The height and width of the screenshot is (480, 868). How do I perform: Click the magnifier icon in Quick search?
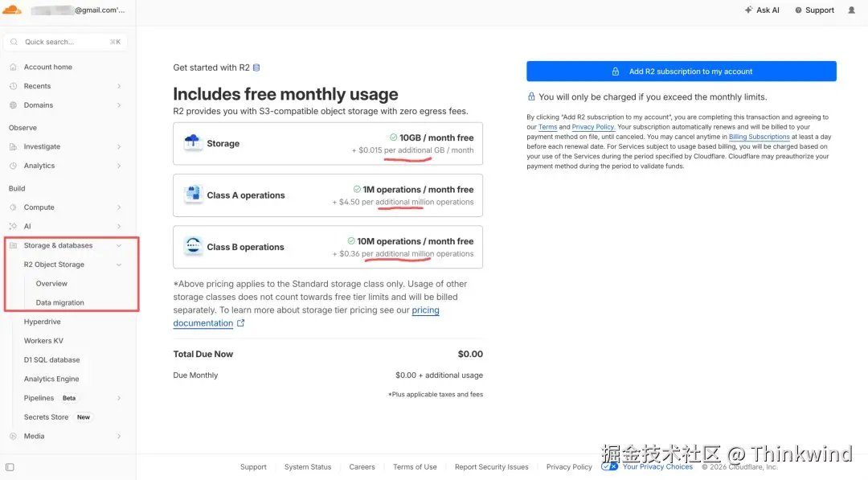tap(14, 42)
